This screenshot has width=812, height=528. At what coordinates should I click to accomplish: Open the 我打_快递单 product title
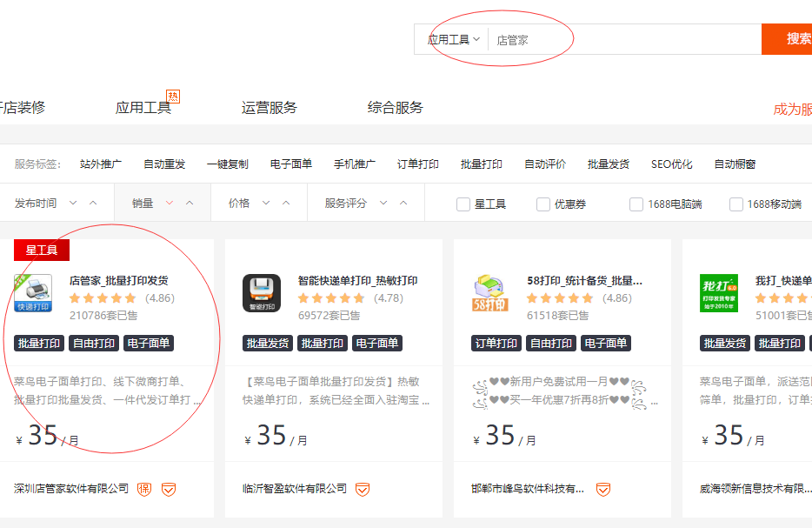pos(783,281)
